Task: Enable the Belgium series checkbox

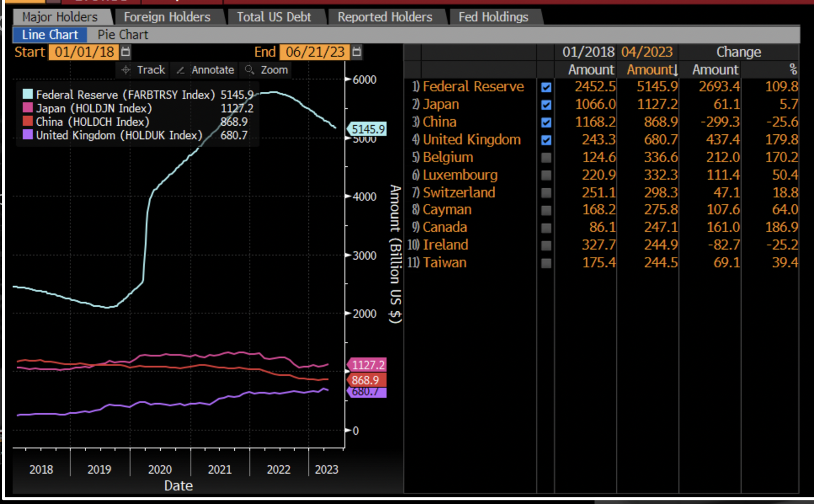Action: (546, 157)
